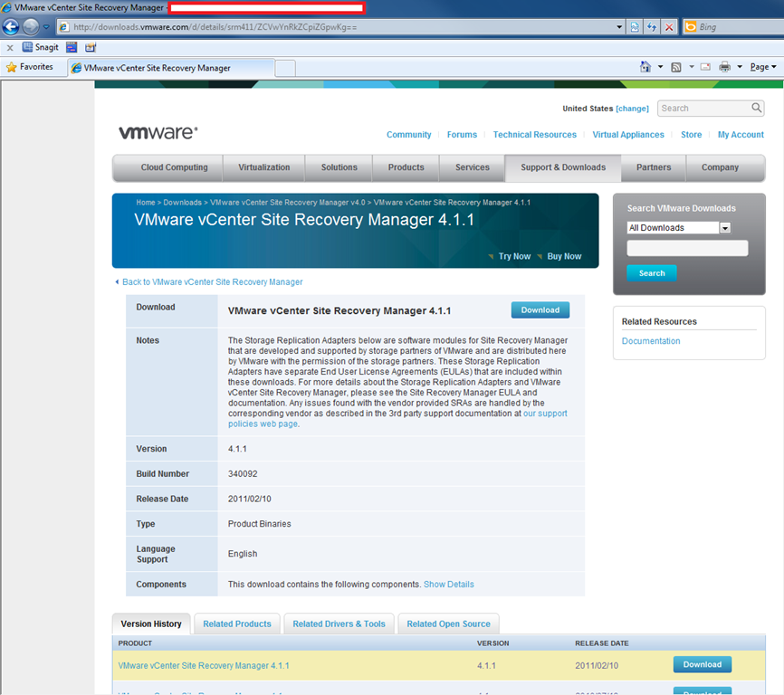The width and height of the screenshot is (784, 695).
Task: Click the magnifier icon in site search
Action: pyautogui.click(x=757, y=108)
